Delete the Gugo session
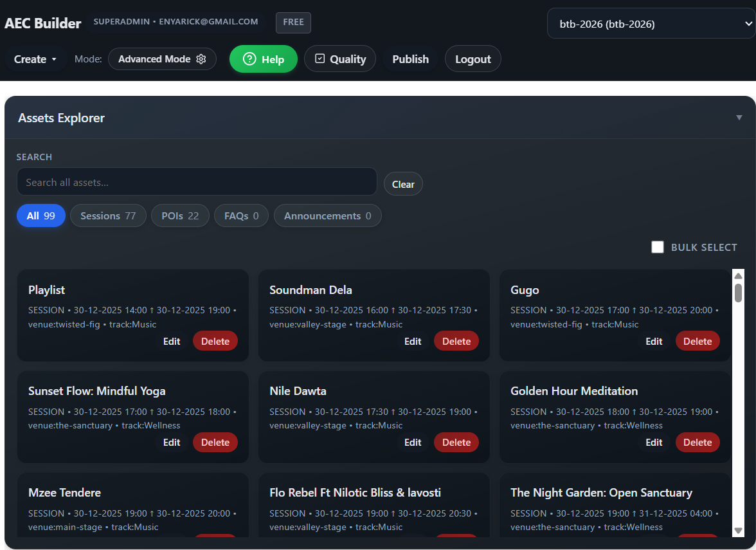The height and width of the screenshot is (550, 756). tap(697, 341)
